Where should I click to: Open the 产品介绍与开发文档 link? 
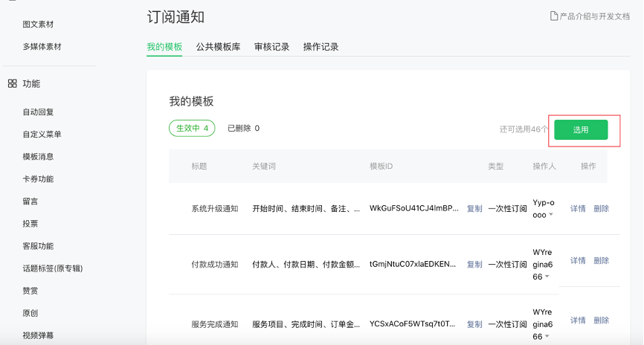tap(594, 16)
